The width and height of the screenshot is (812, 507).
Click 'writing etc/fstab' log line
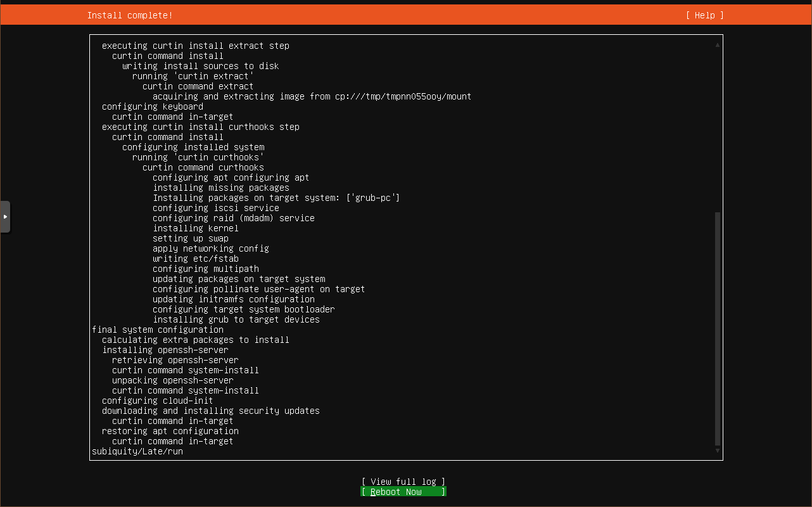point(196,259)
